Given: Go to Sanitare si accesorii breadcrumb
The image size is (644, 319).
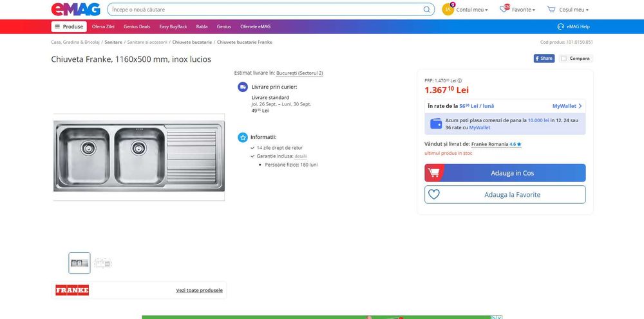Looking at the screenshot, I should coord(147,42).
